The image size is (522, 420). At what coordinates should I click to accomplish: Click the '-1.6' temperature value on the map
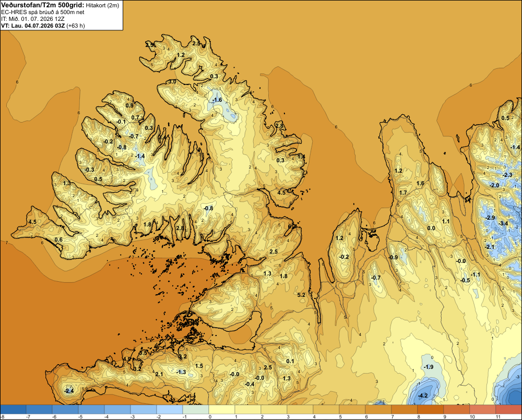tap(217, 100)
